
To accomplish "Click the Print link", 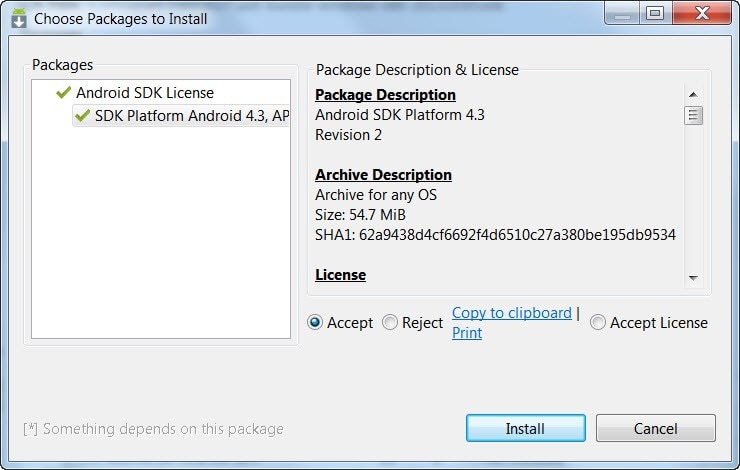I will click(x=467, y=333).
